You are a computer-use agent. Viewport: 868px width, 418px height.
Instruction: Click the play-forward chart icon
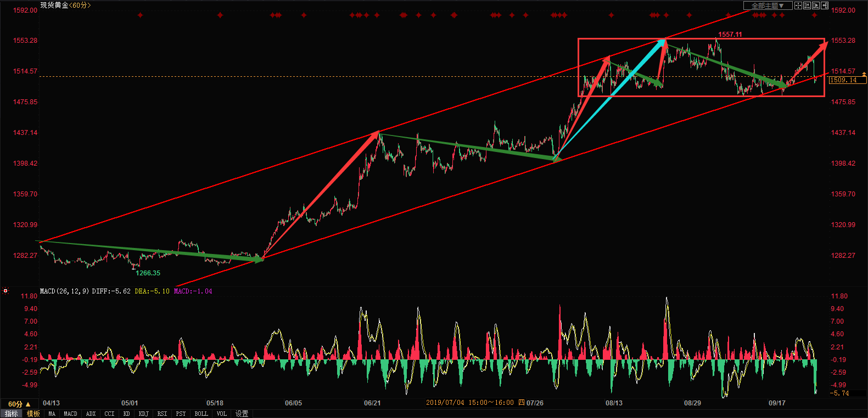pos(816,5)
